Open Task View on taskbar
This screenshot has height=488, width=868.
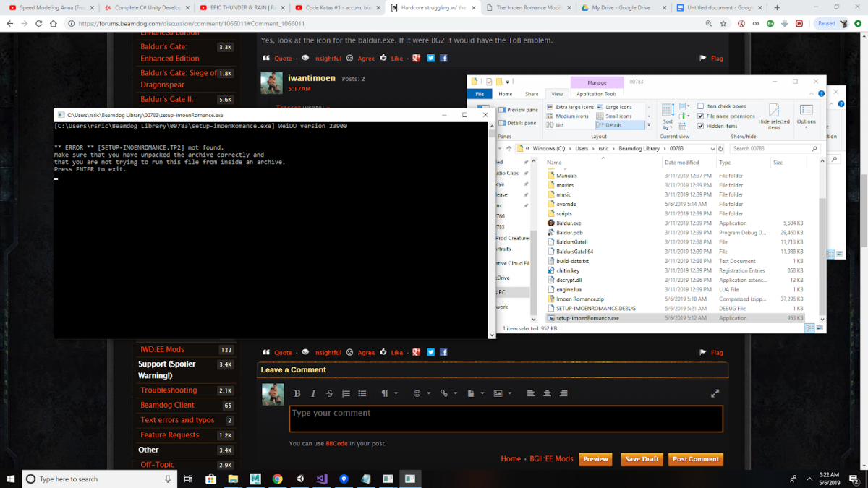(187, 479)
